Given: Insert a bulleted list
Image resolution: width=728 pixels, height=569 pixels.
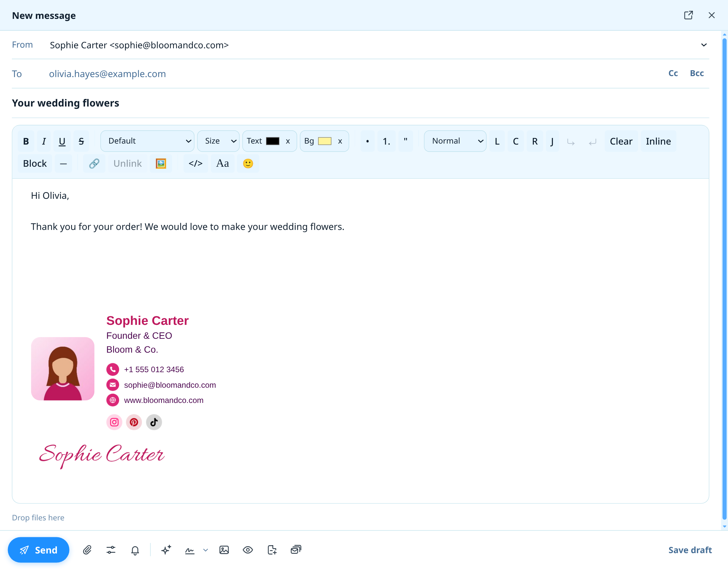Looking at the screenshot, I should [x=368, y=141].
